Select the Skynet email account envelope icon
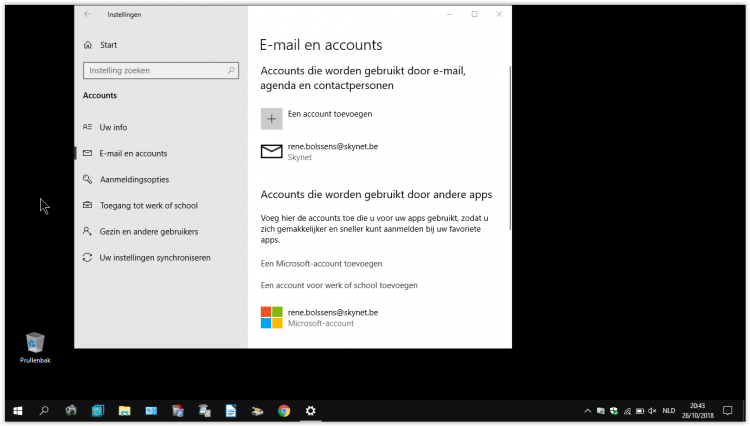 click(272, 152)
